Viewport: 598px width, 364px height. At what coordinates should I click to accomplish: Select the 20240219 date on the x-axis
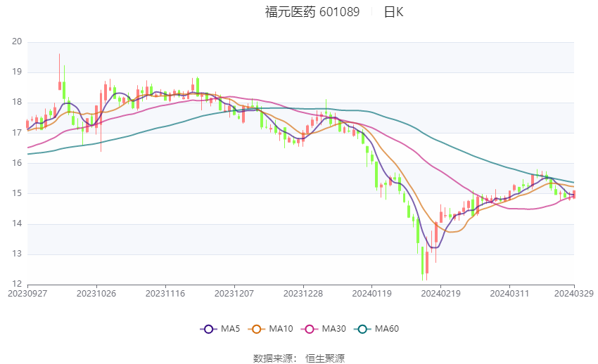[441, 293]
